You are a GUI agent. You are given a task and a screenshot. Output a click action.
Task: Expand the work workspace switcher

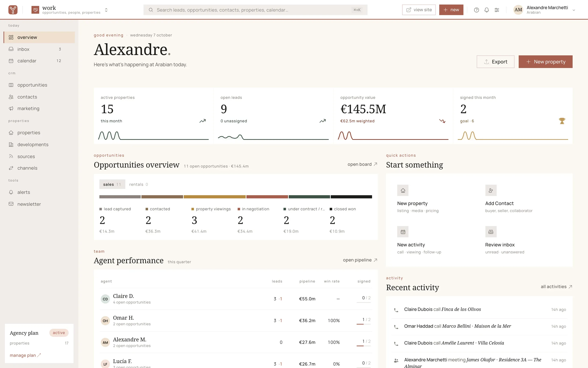[106, 10]
